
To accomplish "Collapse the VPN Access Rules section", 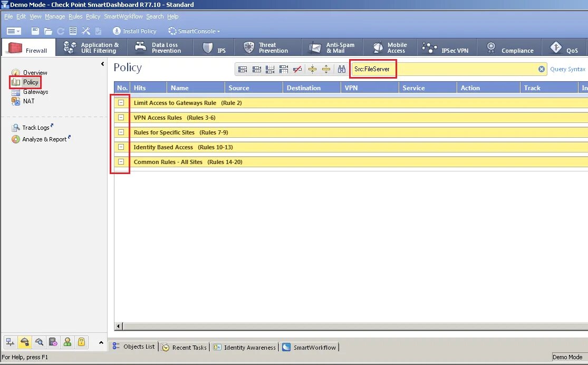I will click(x=121, y=118).
